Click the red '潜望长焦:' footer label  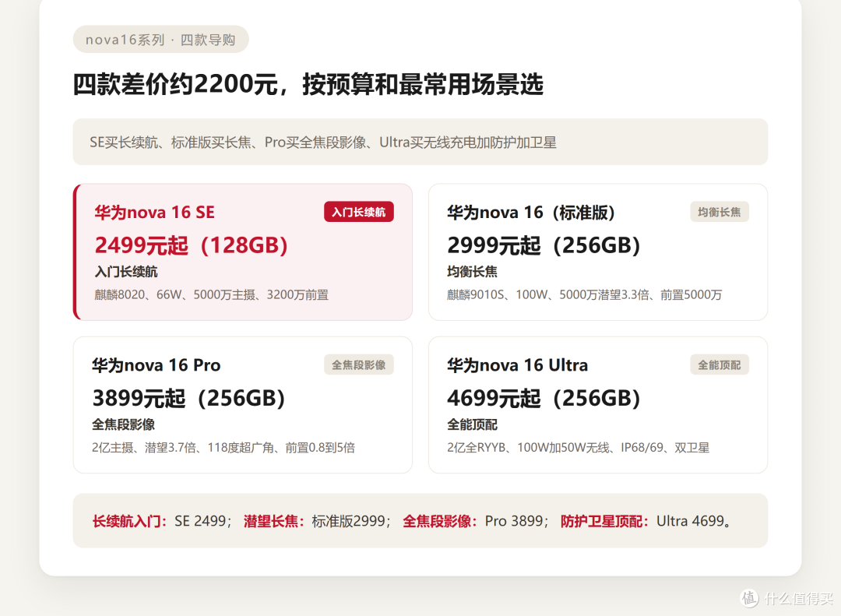[274, 521]
